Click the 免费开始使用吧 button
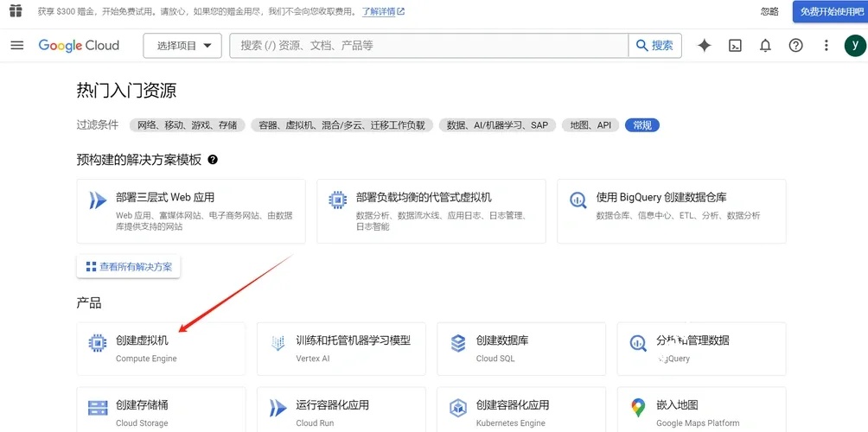This screenshot has width=868, height=432. (x=830, y=11)
